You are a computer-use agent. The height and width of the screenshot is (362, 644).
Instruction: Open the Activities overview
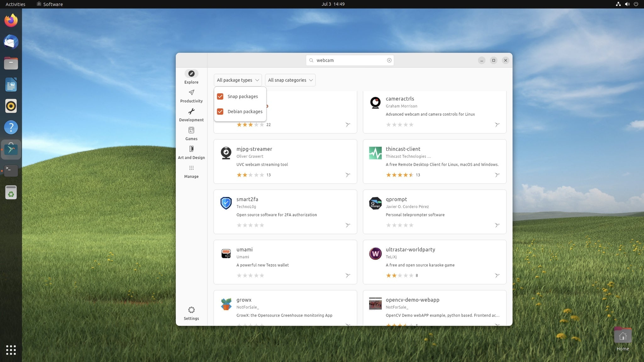click(x=15, y=4)
